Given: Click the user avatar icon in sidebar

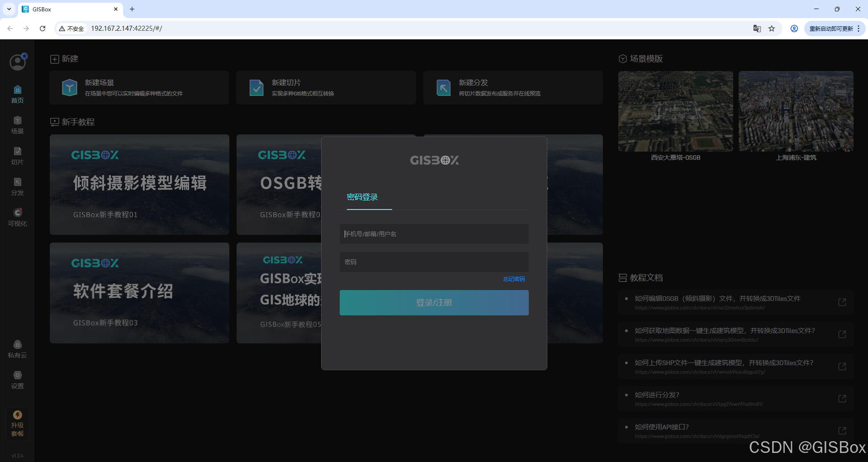Looking at the screenshot, I should click(x=18, y=62).
